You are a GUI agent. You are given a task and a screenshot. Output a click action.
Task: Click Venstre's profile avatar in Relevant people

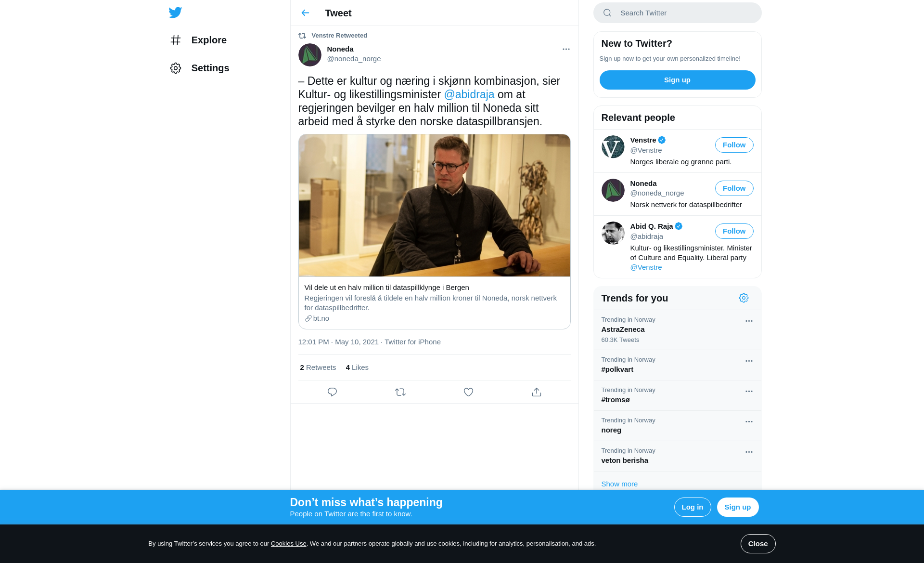613,147
